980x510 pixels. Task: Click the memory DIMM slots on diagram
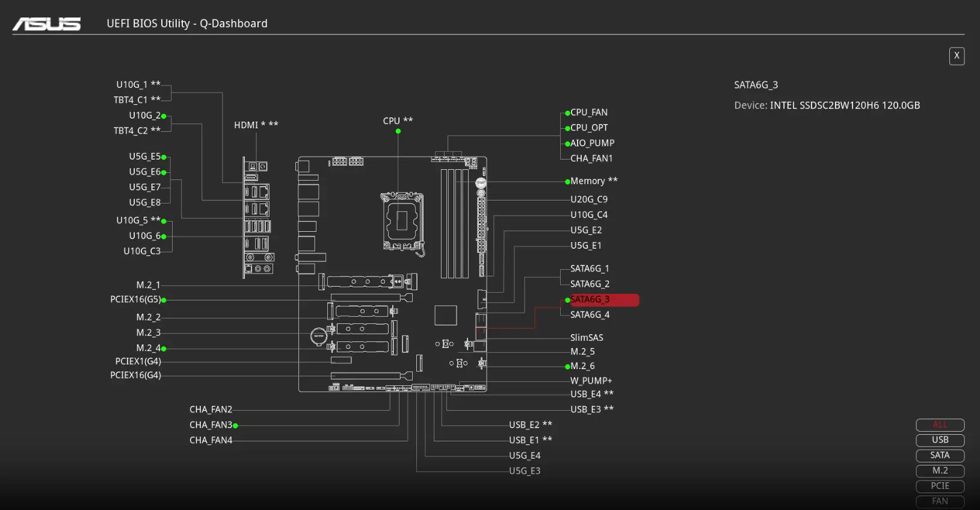(x=454, y=223)
